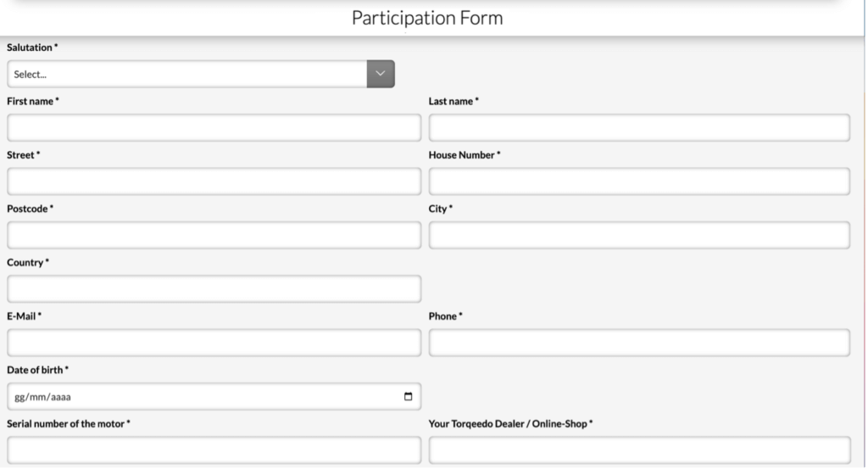
Task: Select the City input box
Action: (x=639, y=235)
